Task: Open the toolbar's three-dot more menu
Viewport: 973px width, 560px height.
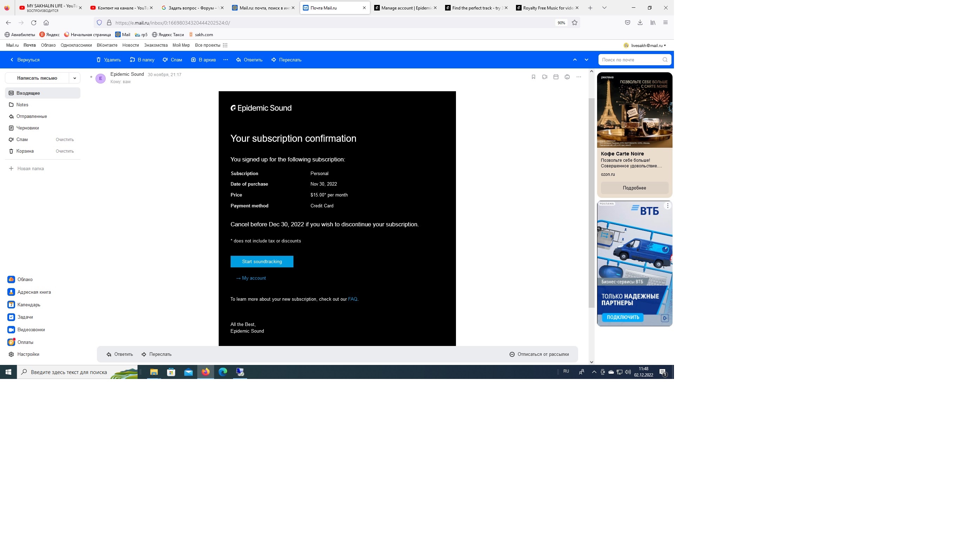Action: [x=225, y=60]
